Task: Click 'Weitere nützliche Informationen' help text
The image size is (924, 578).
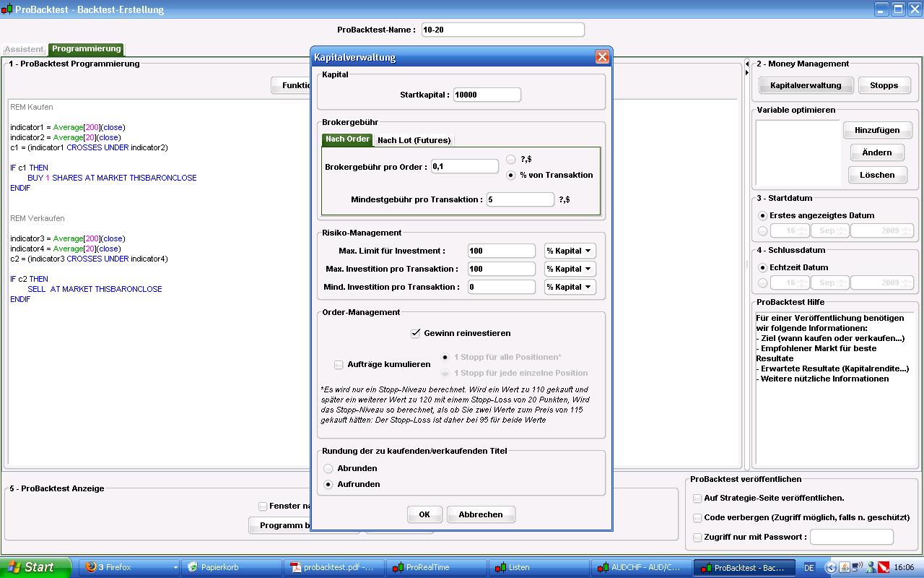Action: [822, 379]
